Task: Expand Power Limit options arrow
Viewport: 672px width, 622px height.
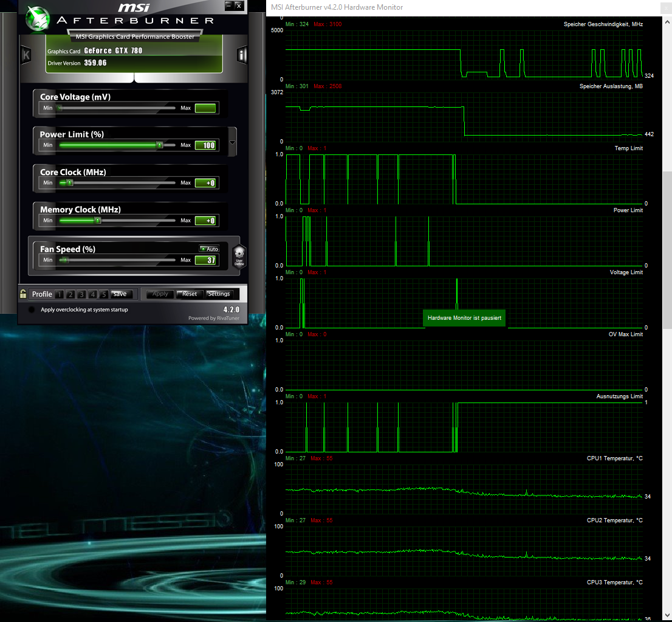Action: click(232, 142)
